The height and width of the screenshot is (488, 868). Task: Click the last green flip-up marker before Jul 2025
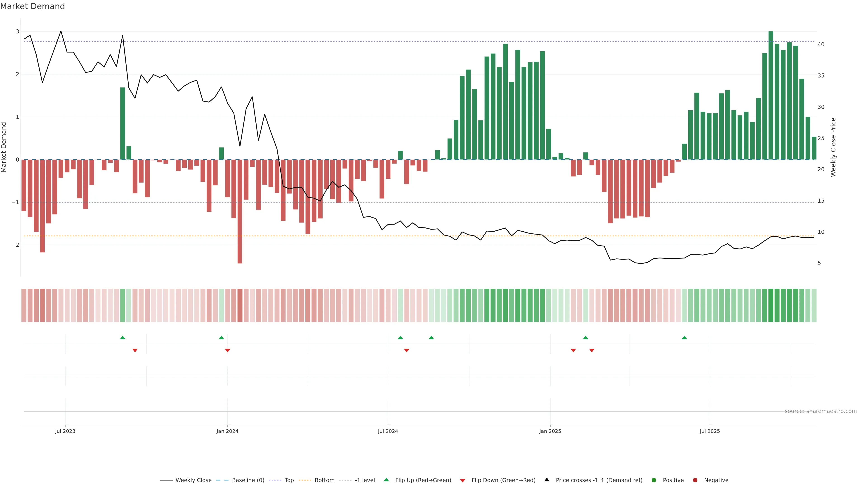(684, 338)
